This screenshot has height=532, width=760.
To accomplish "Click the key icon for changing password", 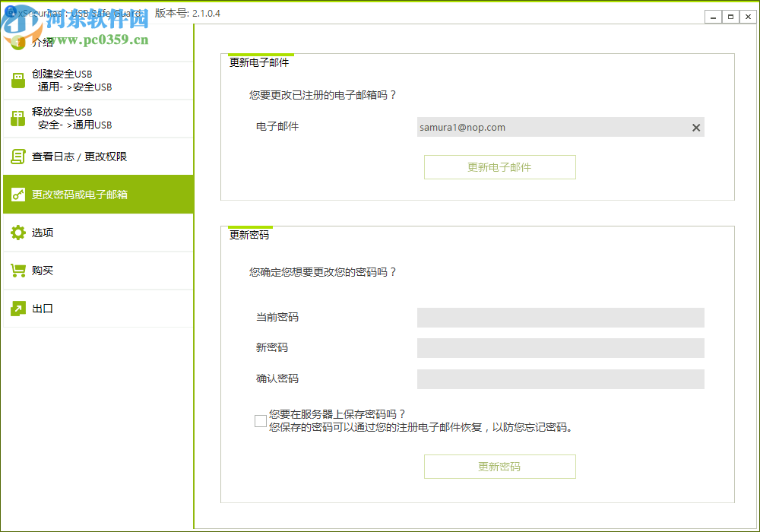I will 17,194.
